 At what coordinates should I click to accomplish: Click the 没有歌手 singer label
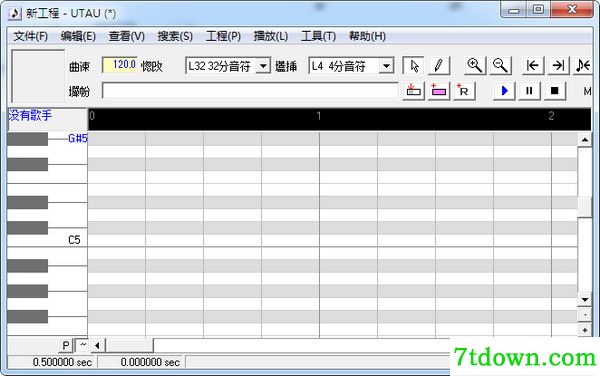(x=30, y=115)
